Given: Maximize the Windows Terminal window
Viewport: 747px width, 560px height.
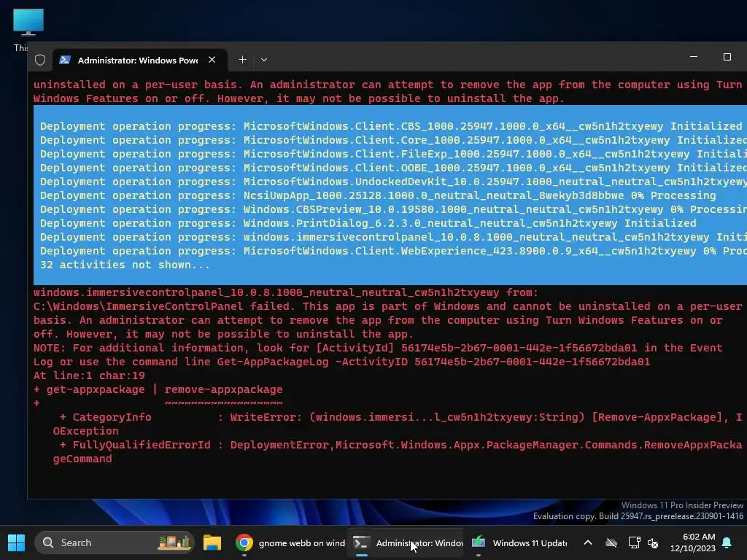Looking at the screenshot, I should click(727, 57).
